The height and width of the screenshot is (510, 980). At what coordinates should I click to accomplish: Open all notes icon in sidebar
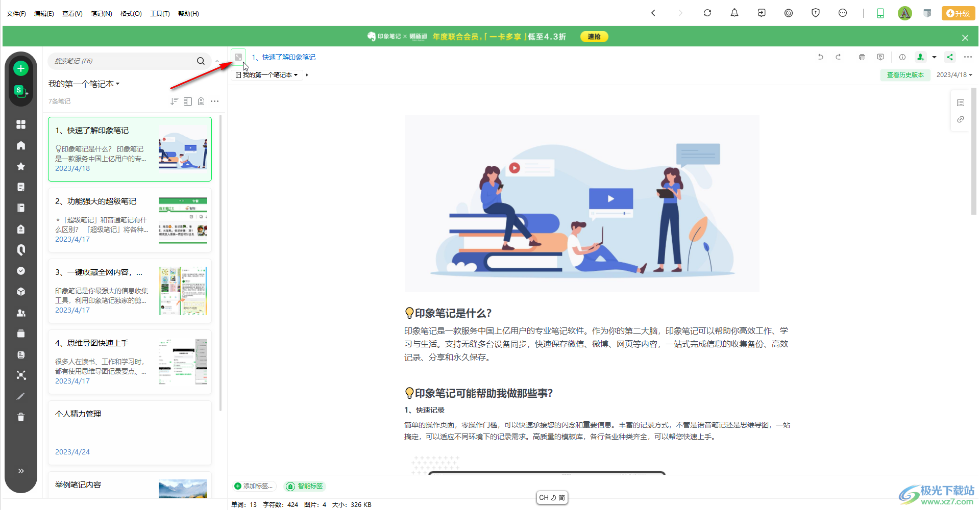pyautogui.click(x=21, y=187)
